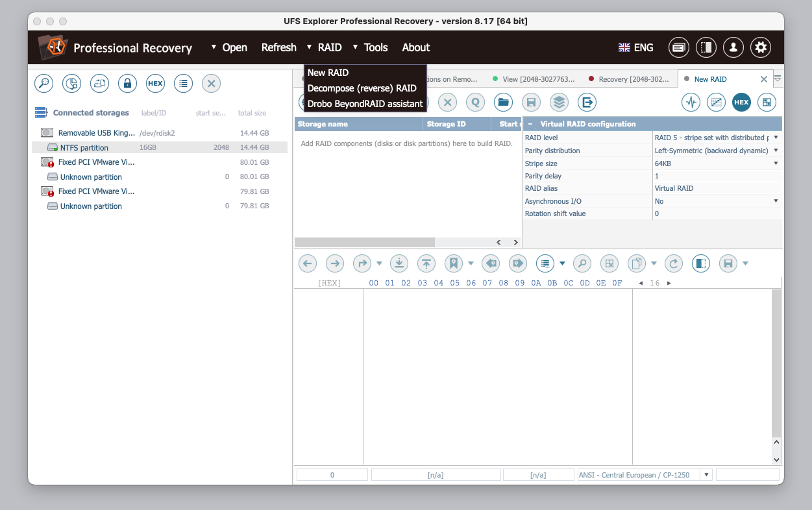The height and width of the screenshot is (510, 812).
Task: Toggle the side panel icon in hex toolbar
Action: click(700, 263)
